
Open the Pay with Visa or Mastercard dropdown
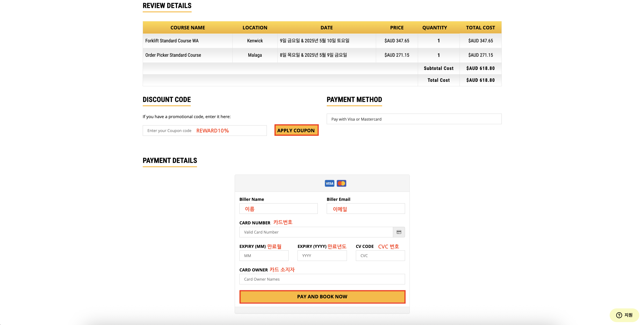pyautogui.click(x=414, y=119)
